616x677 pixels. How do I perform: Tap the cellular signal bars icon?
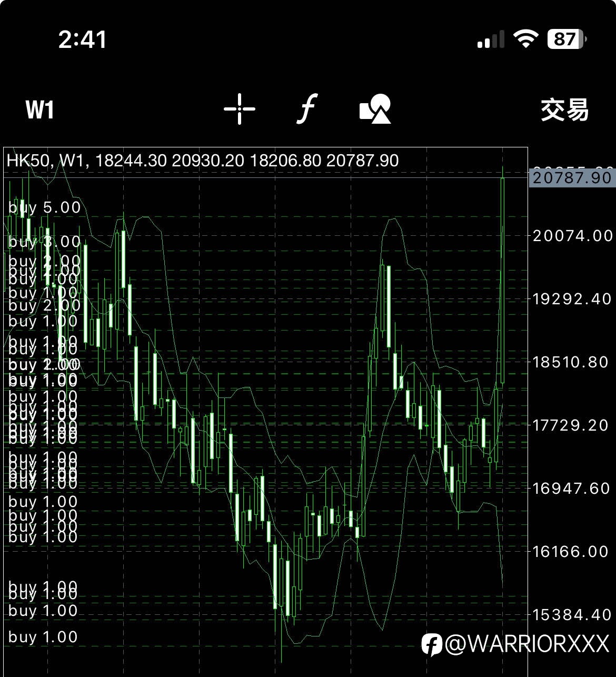[491, 39]
